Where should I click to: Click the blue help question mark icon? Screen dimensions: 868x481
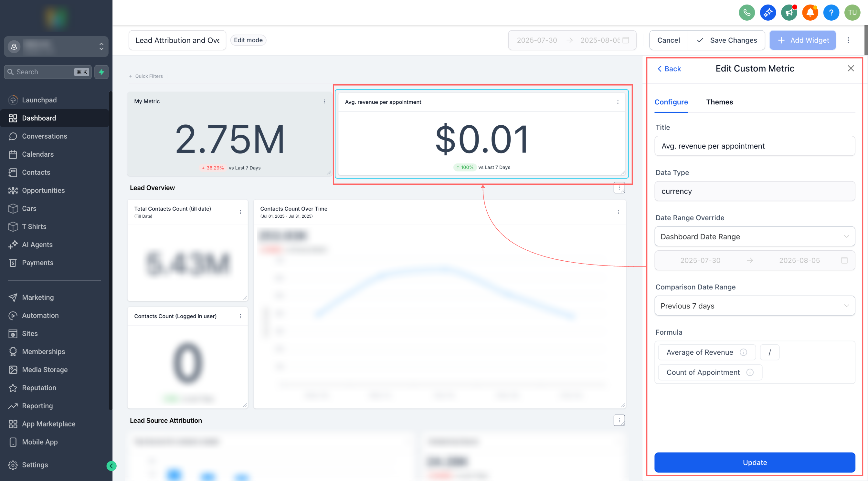(x=831, y=13)
